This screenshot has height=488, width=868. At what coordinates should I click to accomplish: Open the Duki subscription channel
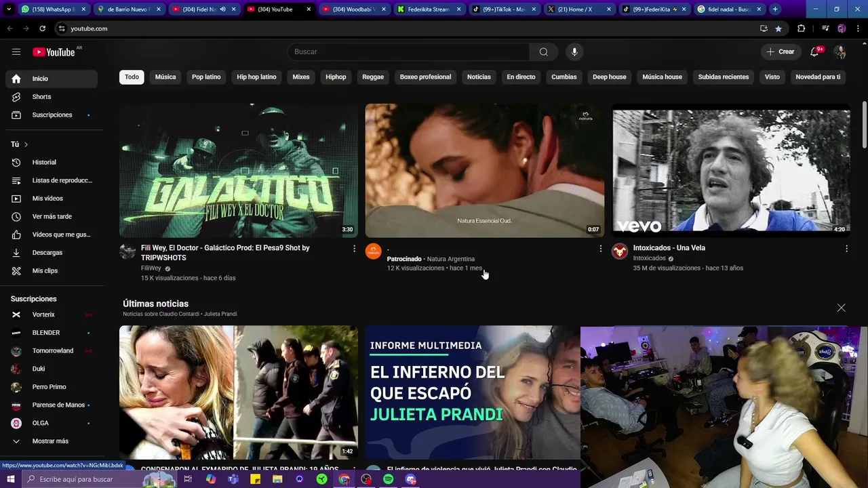tap(52, 369)
